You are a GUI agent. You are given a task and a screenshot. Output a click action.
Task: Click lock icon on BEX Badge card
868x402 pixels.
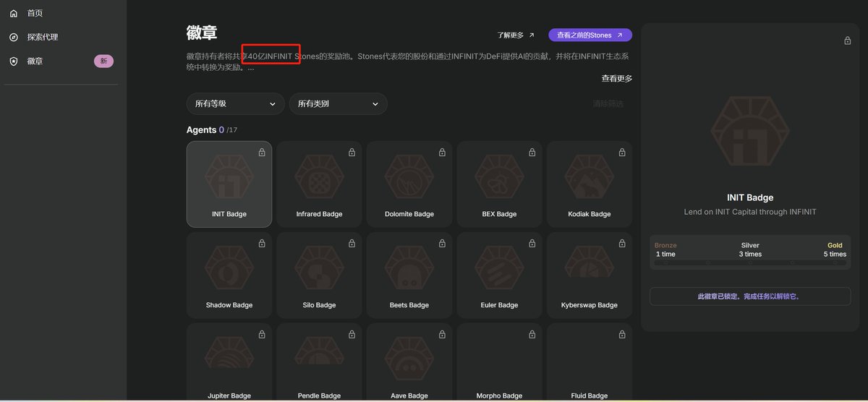click(x=532, y=152)
